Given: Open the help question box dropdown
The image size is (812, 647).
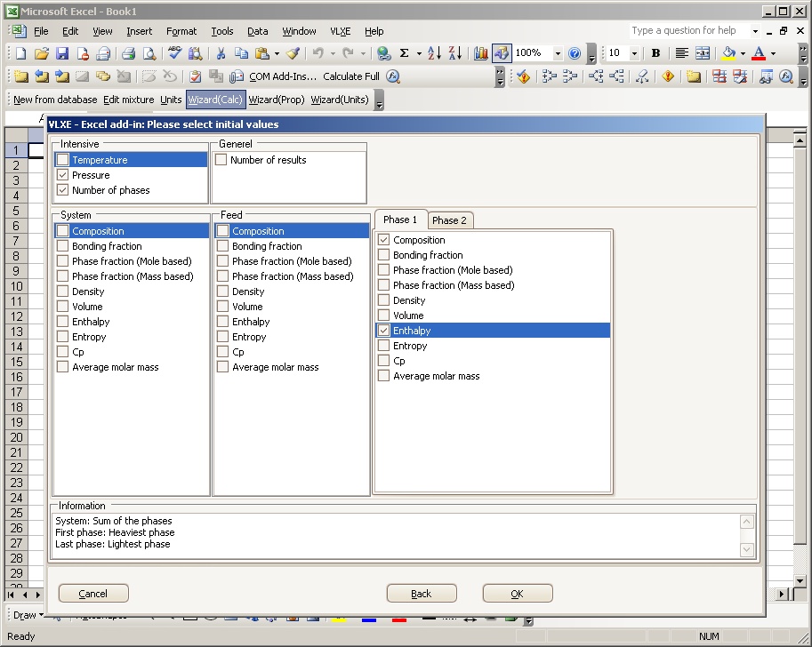Looking at the screenshot, I should (x=755, y=31).
